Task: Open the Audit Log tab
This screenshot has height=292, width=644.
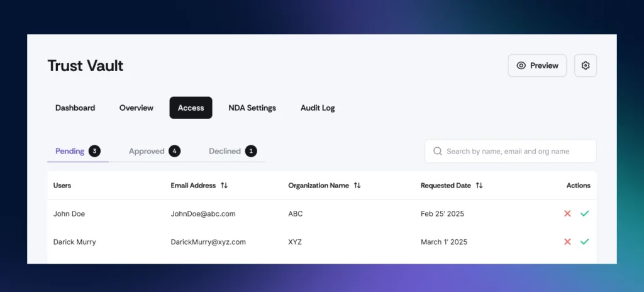Action: point(318,108)
